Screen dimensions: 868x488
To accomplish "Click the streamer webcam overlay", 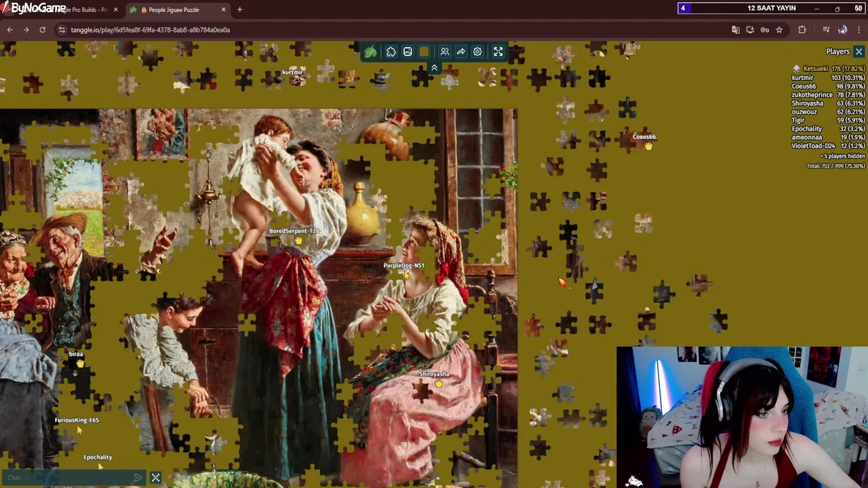I will pyautogui.click(x=742, y=418).
